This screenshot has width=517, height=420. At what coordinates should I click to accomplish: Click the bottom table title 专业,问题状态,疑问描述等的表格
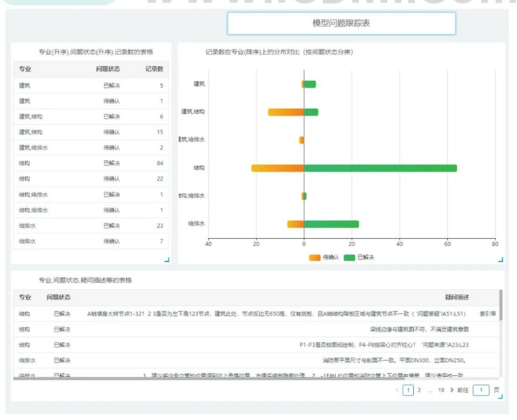[85, 280]
